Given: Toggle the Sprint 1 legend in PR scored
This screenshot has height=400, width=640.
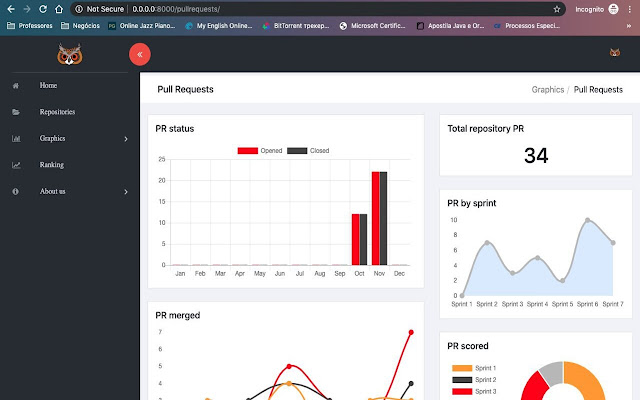Looking at the screenshot, I should point(474,368).
